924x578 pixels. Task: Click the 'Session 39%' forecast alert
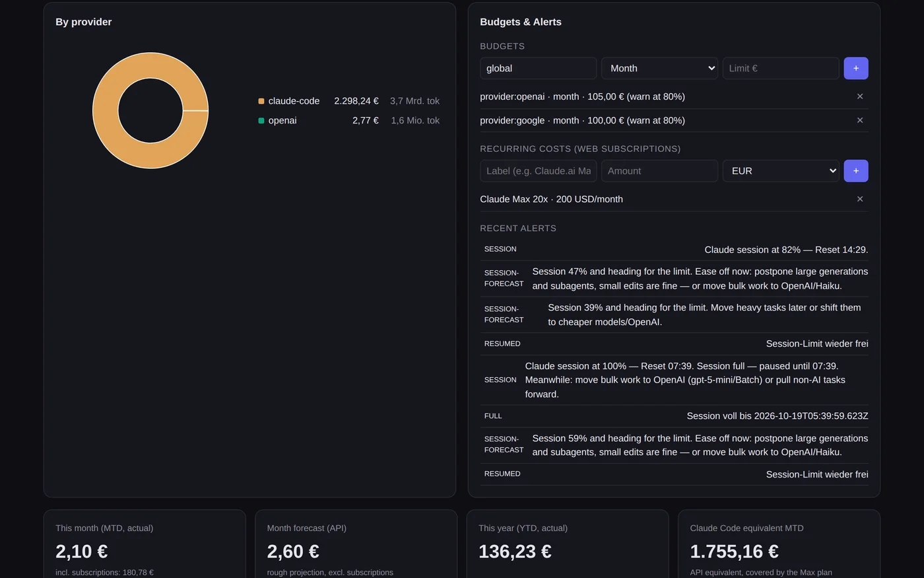674,314
